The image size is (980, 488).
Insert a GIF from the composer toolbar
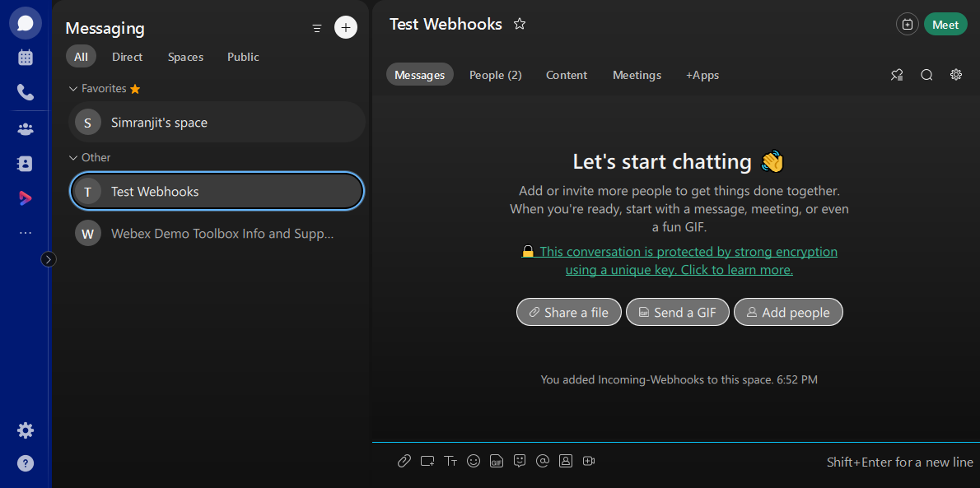coord(497,461)
